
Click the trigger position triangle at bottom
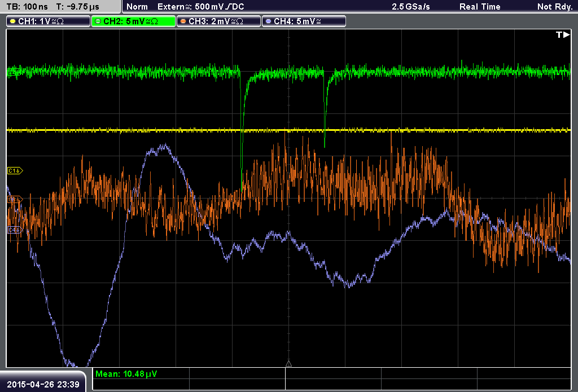(x=288, y=364)
